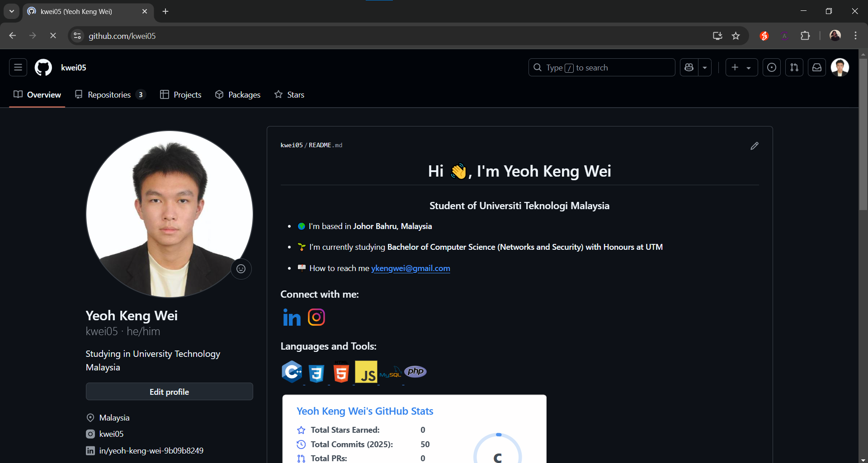Set a status via the smiley on the avatar

point(241,268)
